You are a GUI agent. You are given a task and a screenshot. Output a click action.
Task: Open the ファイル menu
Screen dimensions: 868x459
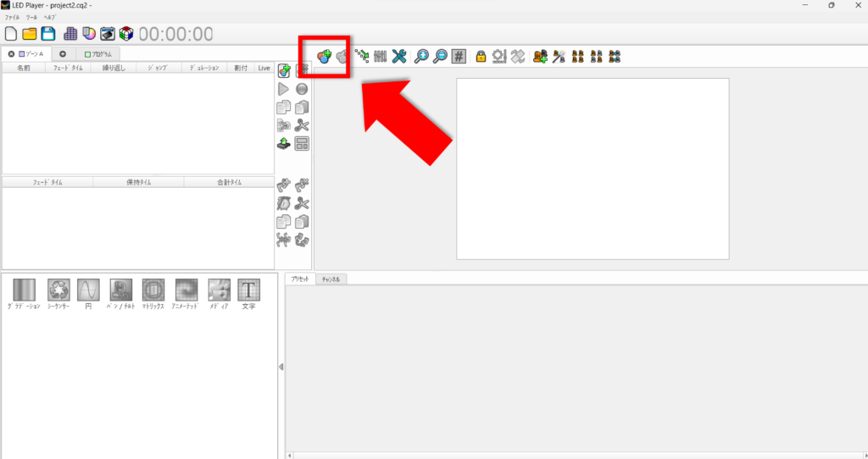pos(14,17)
